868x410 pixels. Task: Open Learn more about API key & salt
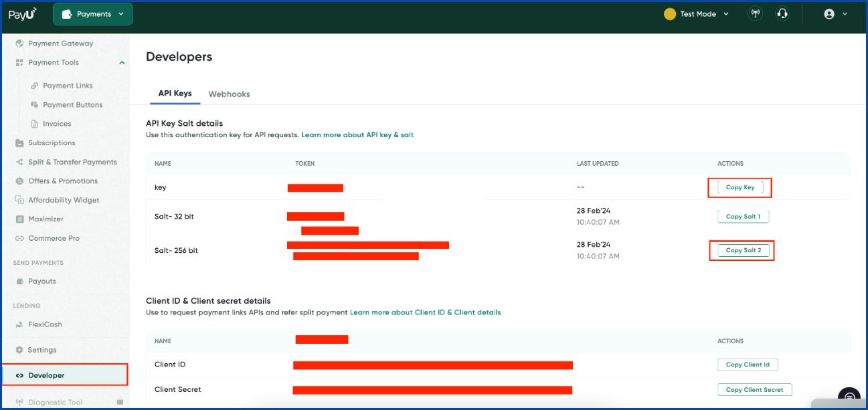click(357, 134)
